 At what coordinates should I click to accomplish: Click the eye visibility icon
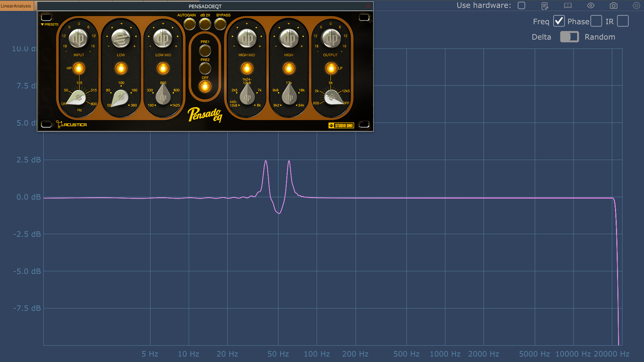point(590,5)
